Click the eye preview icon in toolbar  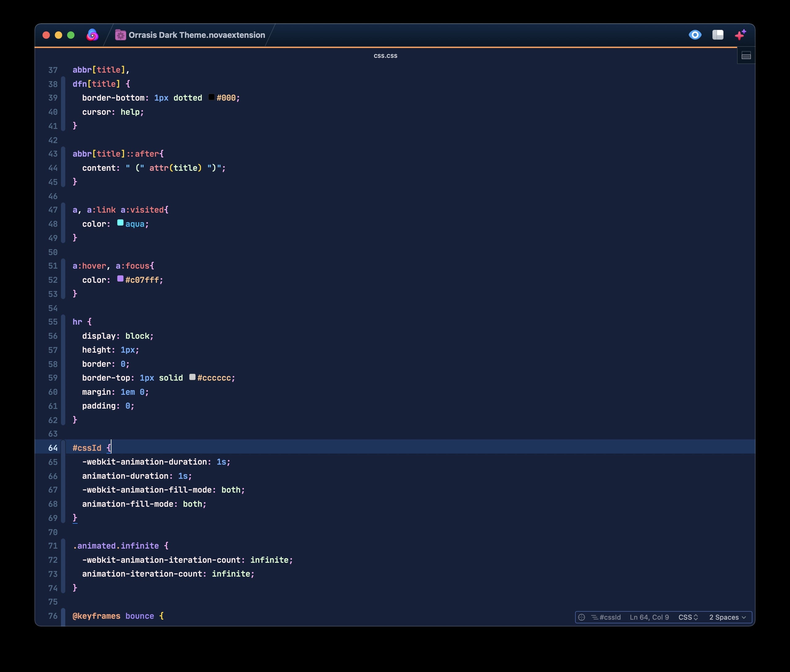click(x=695, y=35)
